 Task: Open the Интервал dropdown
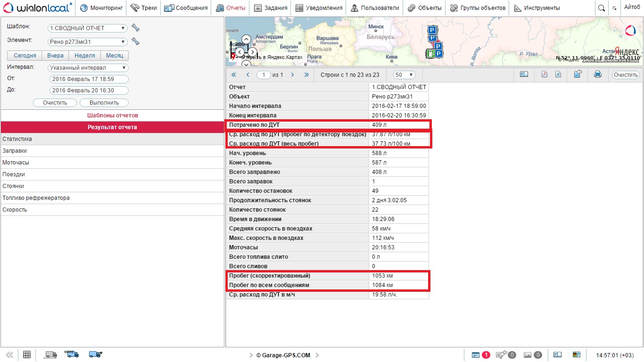click(x=88, y=68)
